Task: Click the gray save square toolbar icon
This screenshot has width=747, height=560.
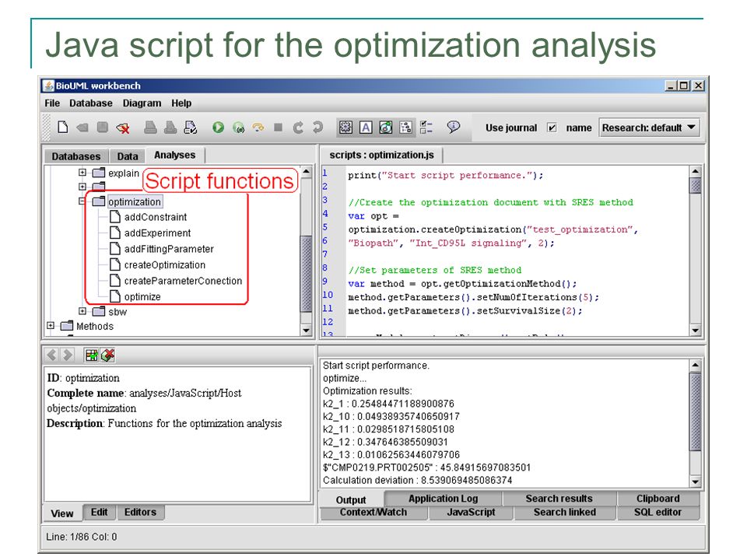Action: point(102,127)
